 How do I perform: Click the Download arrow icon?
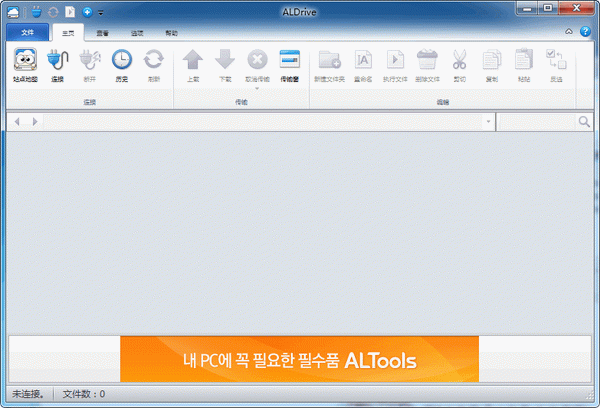coord(225,60)
